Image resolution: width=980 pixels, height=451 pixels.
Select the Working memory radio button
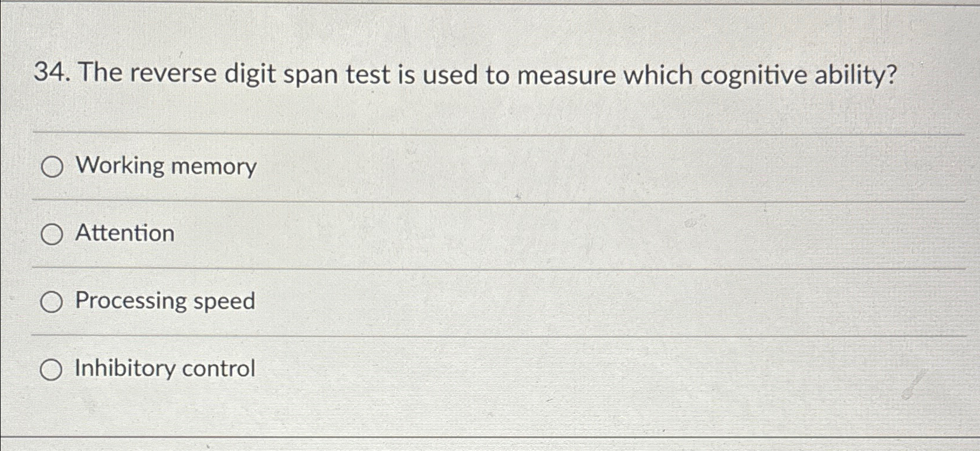52,168
